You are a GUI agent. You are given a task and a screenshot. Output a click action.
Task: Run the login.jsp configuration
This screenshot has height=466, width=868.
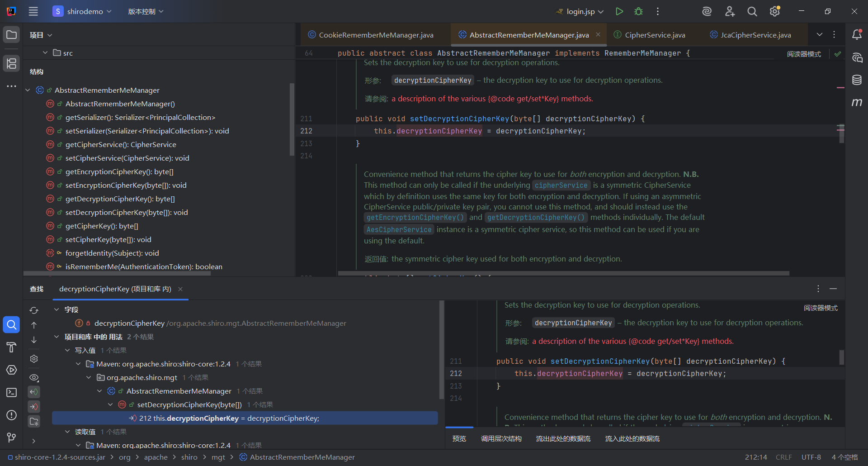pyautogui.click(x=619, y=11)
